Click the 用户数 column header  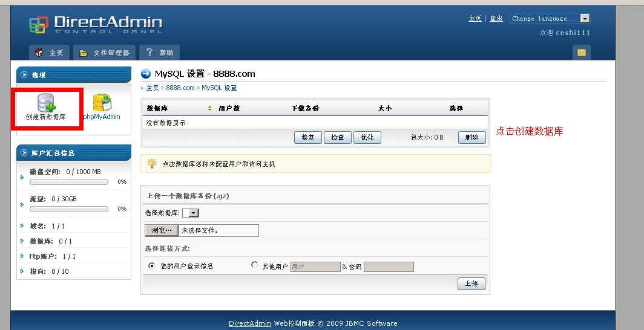coord(229,109)
